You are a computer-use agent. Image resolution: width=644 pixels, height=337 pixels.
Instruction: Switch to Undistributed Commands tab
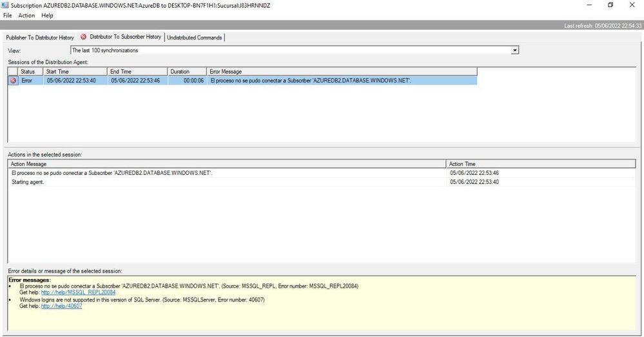[x=194, y=37]
